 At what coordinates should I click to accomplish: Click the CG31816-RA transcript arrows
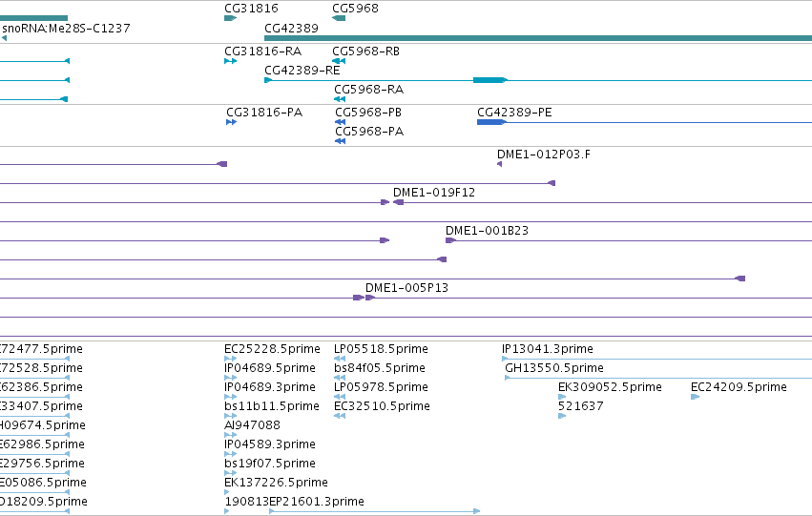click(x=231, y=61)
